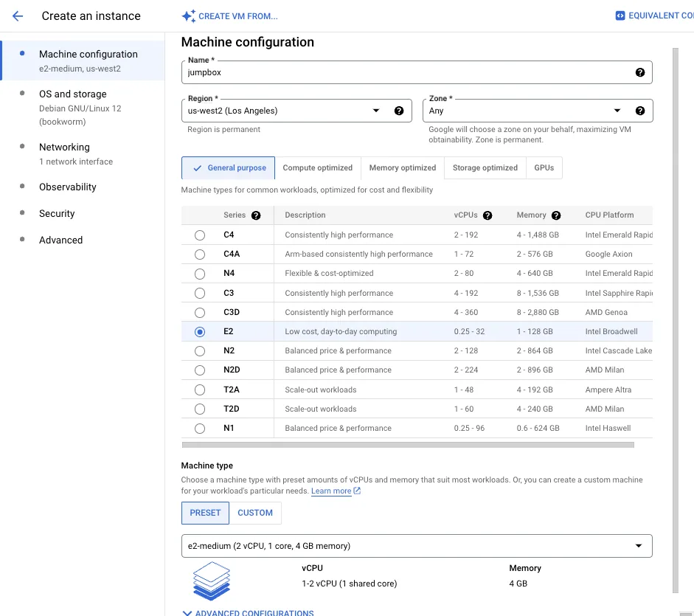Click the page vertical scrollbar
Viewport: 694px width, 616px height.
click(x=675, y=319)
